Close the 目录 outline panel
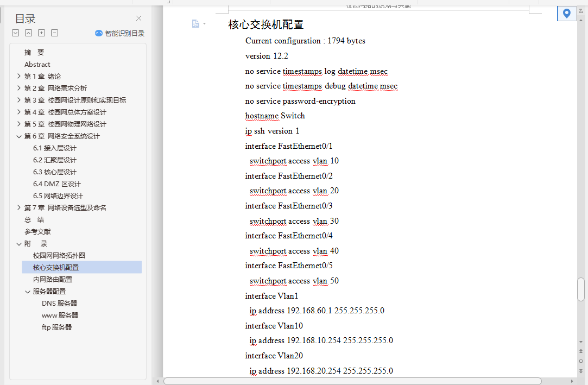The height and width of the screenshot is (385, 588). (x=139, y=18)
